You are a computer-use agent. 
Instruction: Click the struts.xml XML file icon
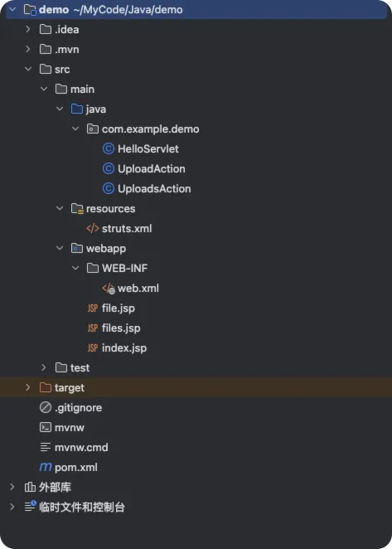tap(92, 229)
